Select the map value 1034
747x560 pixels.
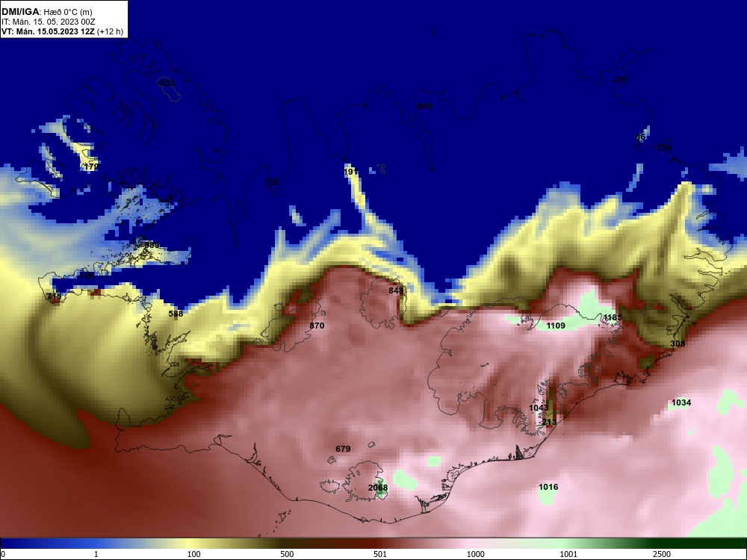point(681,403)
